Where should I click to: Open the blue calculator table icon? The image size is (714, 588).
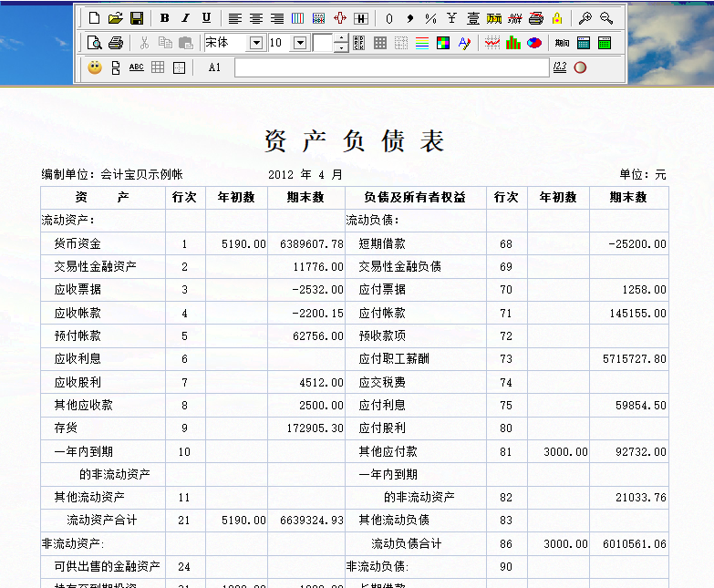pyautogui.click(x=584, y=43)
